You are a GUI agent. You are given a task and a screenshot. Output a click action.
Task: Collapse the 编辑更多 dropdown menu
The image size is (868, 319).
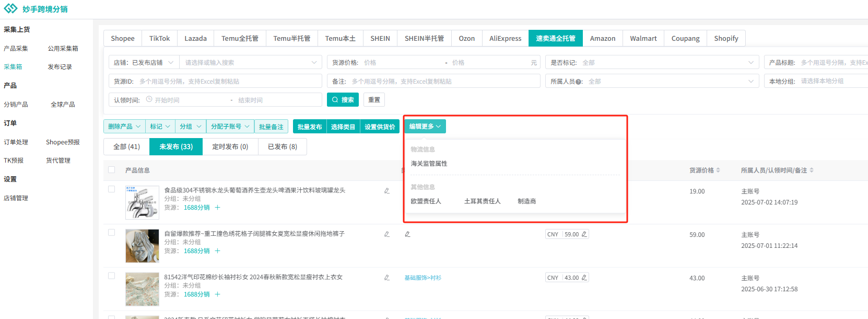pos(425,127)
